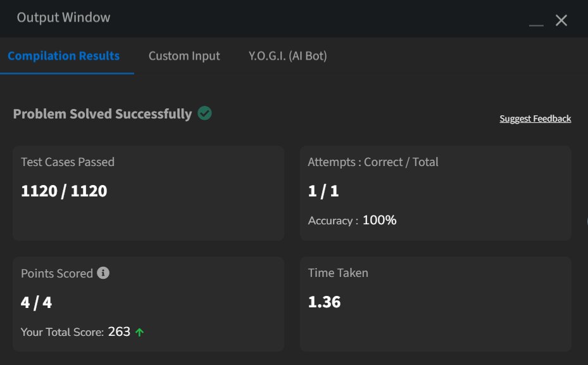This screenshot has height=365, width=588.
Task: Click the 1.36 time taken value
Action: 324,302
